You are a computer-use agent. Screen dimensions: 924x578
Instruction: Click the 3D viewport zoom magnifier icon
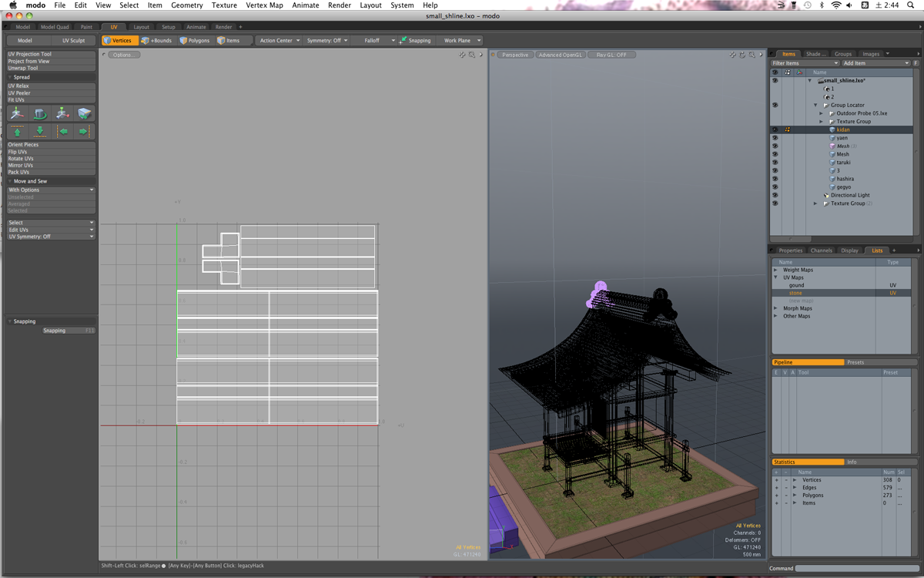tap(752, 55)
